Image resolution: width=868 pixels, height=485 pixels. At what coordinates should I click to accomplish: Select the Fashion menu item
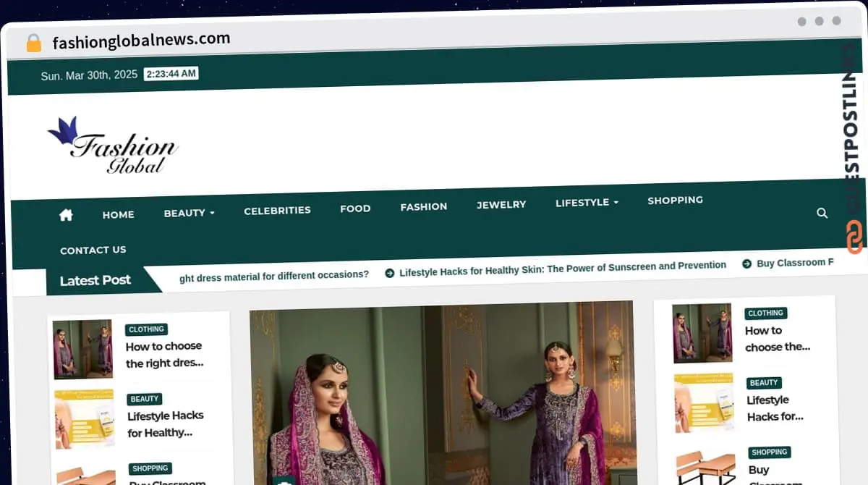[424, 207]
